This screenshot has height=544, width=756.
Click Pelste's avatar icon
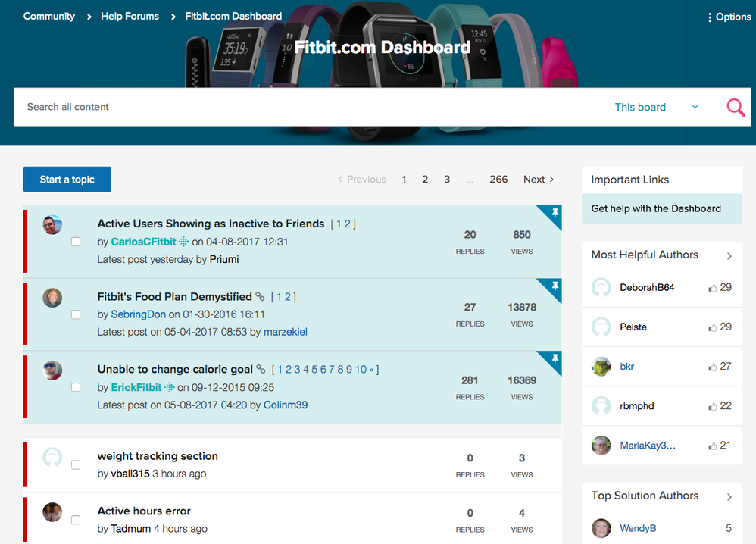click(601, 327)
